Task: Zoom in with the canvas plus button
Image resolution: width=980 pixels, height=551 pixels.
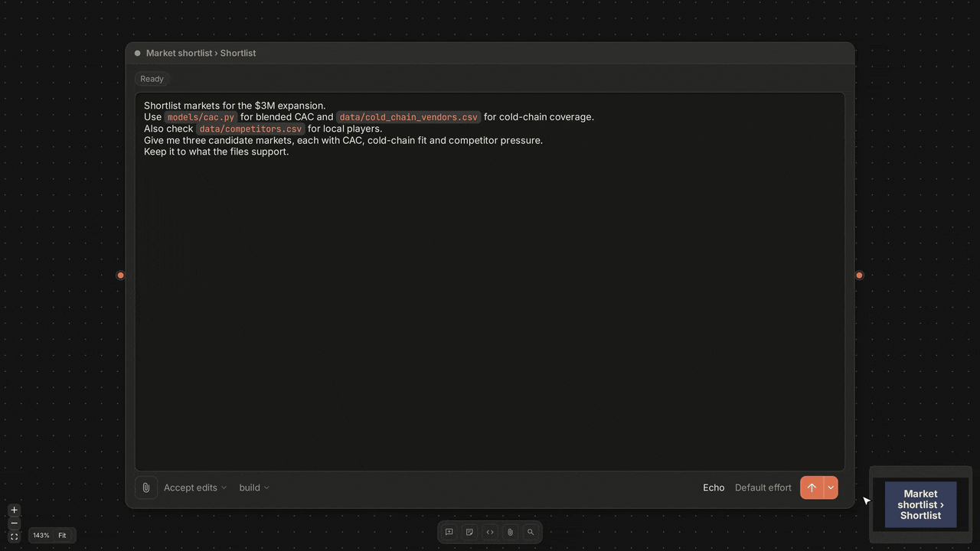Action: tap(15, 510)
